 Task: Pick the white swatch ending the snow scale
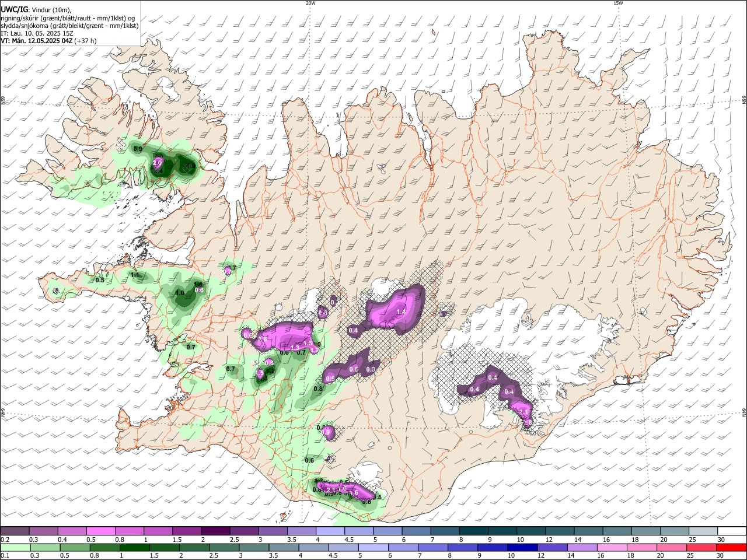coord(731,531)
